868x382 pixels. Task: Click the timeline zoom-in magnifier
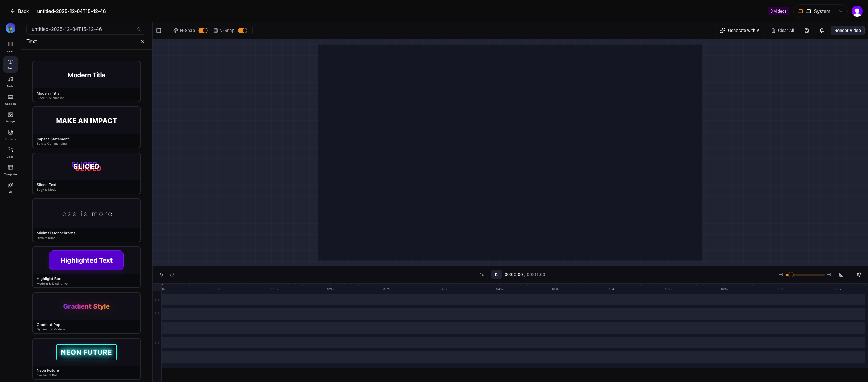(x=829, y=275)
